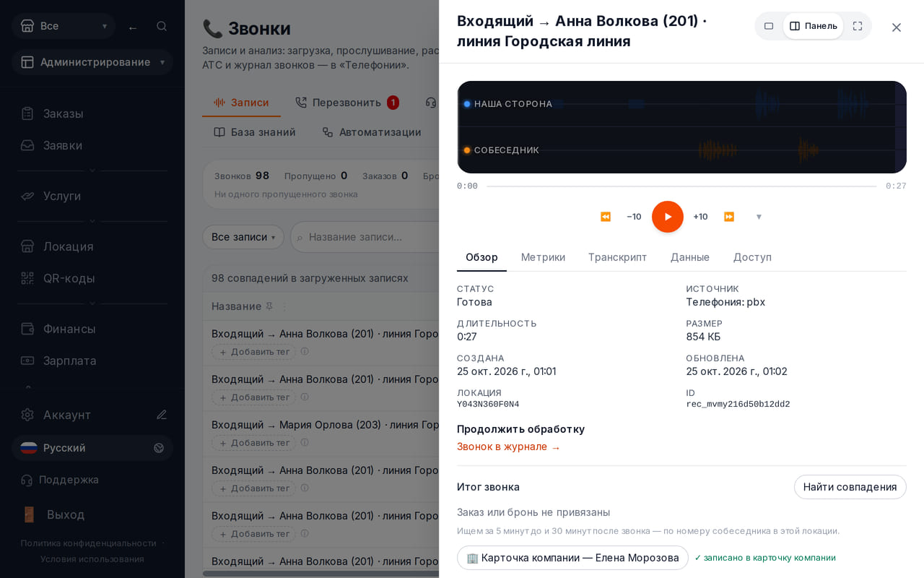The width and height of the screenshot is (924, 578).
Task: Play the call recording
Action: 668,217
